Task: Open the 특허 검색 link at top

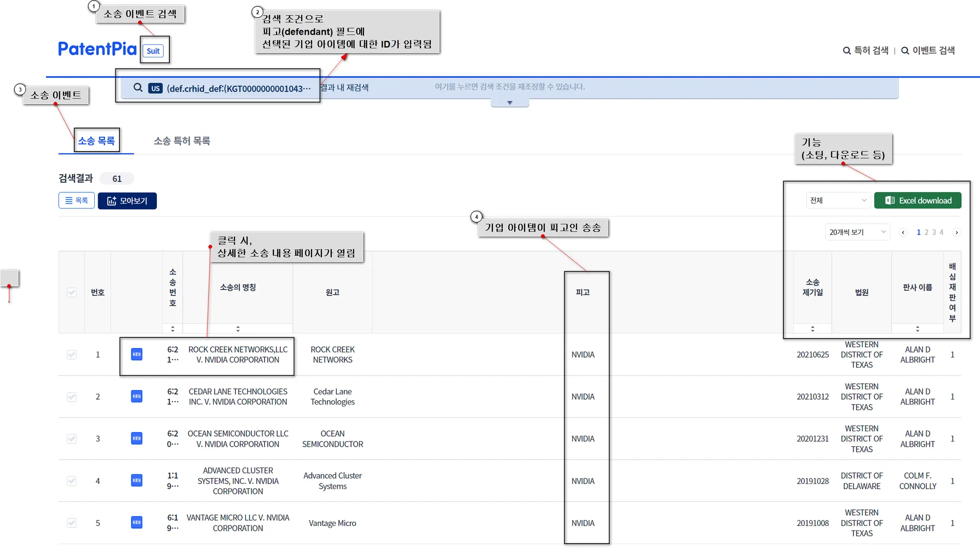Action: (x=866, y=50)
